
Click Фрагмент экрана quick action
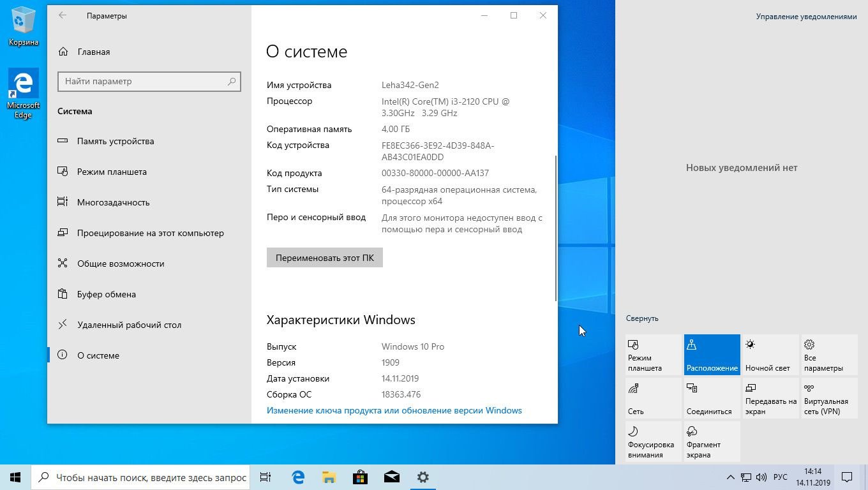coord(712,442)
